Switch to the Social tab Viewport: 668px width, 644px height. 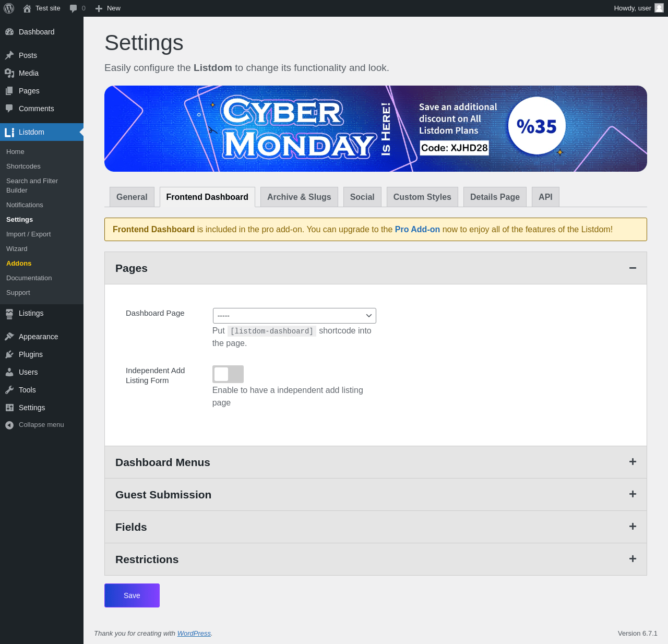coord(362,197)
